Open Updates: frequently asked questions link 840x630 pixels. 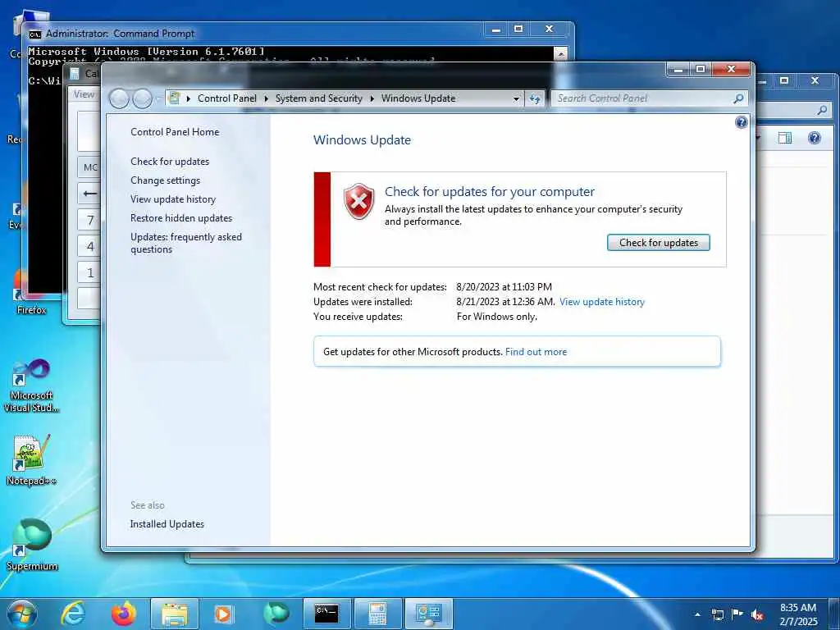(x=186, y=243)
